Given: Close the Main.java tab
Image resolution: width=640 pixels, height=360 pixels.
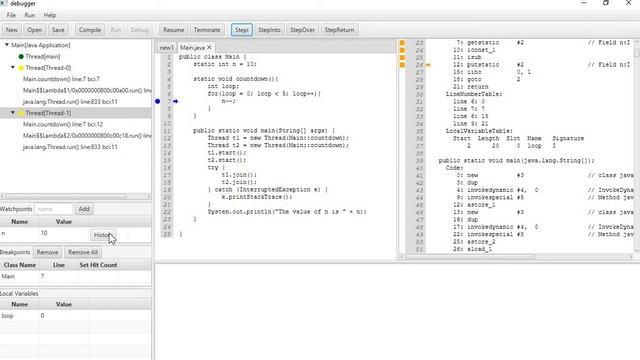Looking at the screenshot, I should 209,48.
